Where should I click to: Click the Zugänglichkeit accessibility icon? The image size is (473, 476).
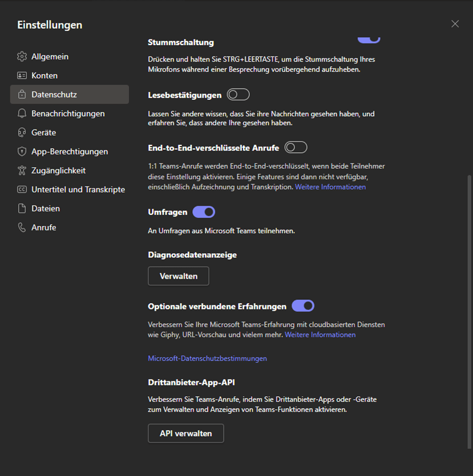(x=22, y=170)
